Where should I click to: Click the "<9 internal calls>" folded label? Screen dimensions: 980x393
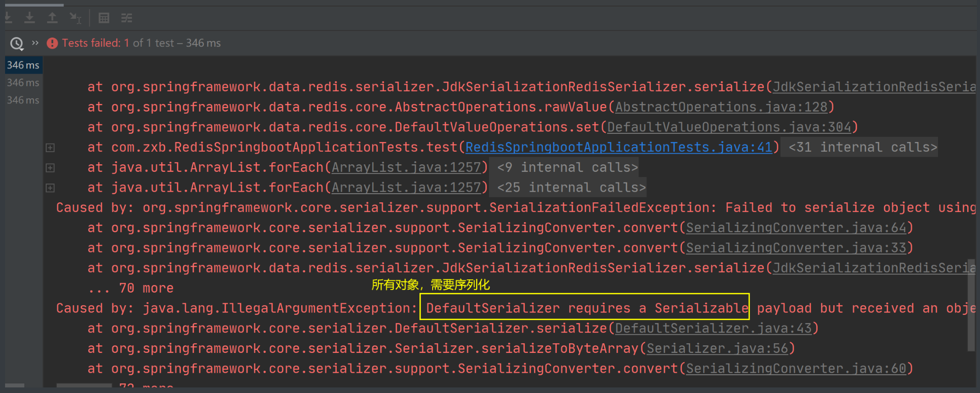564,167
